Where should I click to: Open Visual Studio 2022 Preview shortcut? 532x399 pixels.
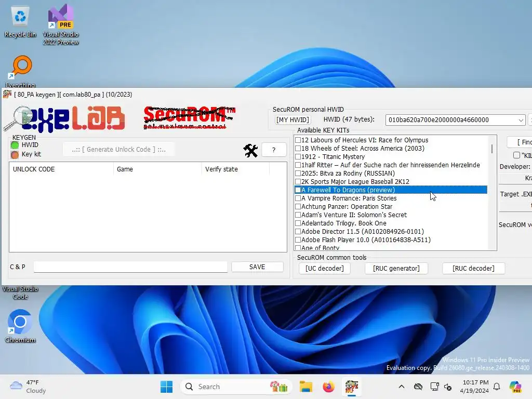click(60, 24)
